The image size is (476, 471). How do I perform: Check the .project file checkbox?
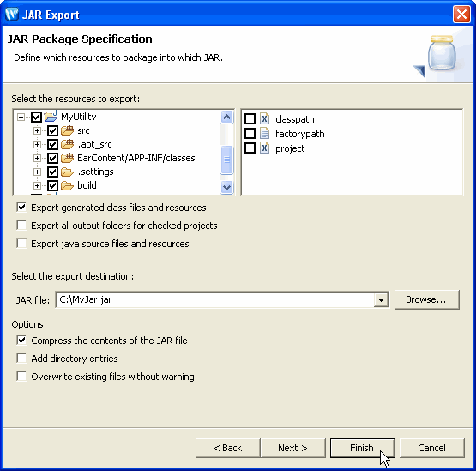[x=250, y=148]
